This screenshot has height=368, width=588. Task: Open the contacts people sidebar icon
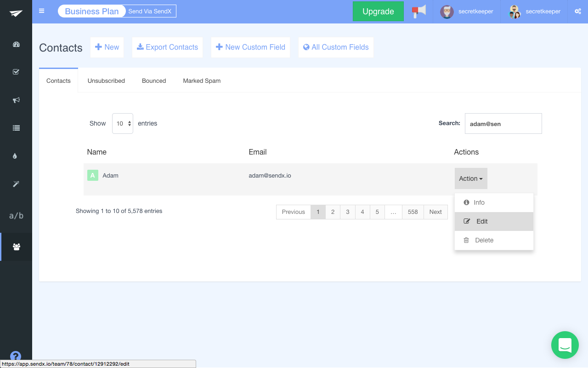pyautogui.click(x=17, y=247)
